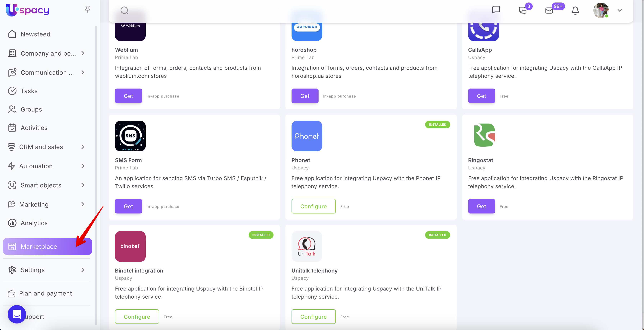Configure the Unitalk telephony app
Screen dimensions: 644x330
tap(313, 317)
